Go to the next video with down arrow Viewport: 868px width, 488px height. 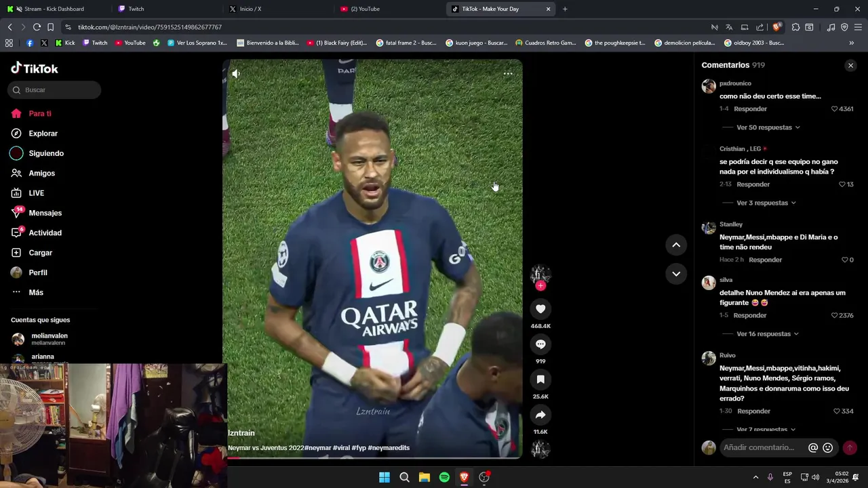pyautogui.click(x=676, y=274)
